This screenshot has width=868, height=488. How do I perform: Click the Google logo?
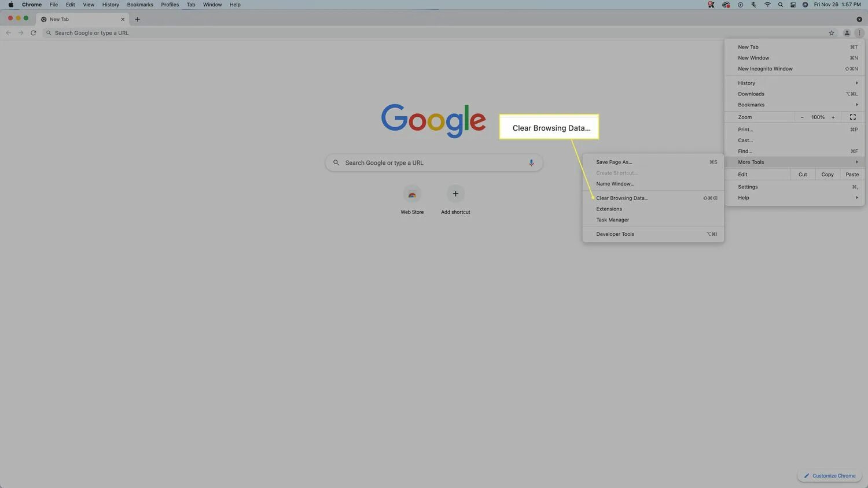coord(433,121)
